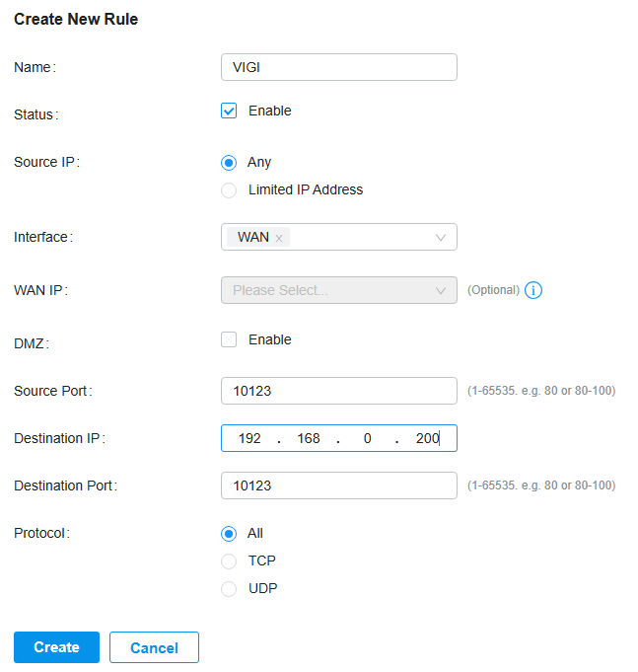
Task: Expand the Interface dropdown arrow
Action: click(441, 238)
